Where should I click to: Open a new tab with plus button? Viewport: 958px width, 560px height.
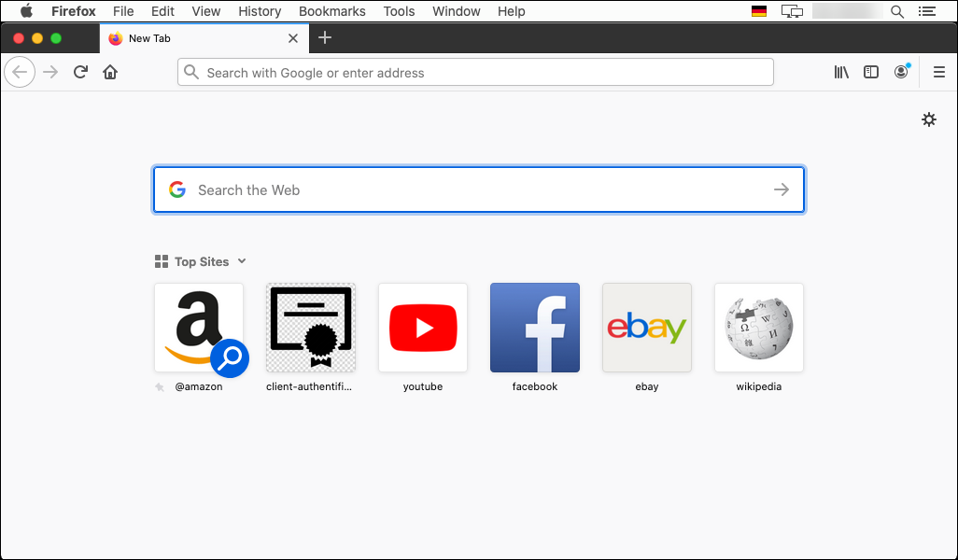325,38
